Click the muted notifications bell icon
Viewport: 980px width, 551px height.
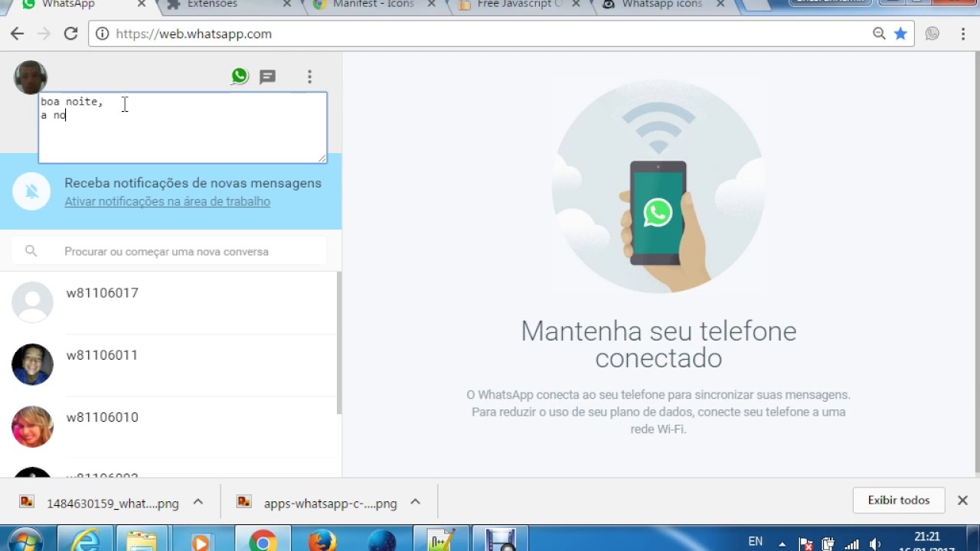(31, 191)
